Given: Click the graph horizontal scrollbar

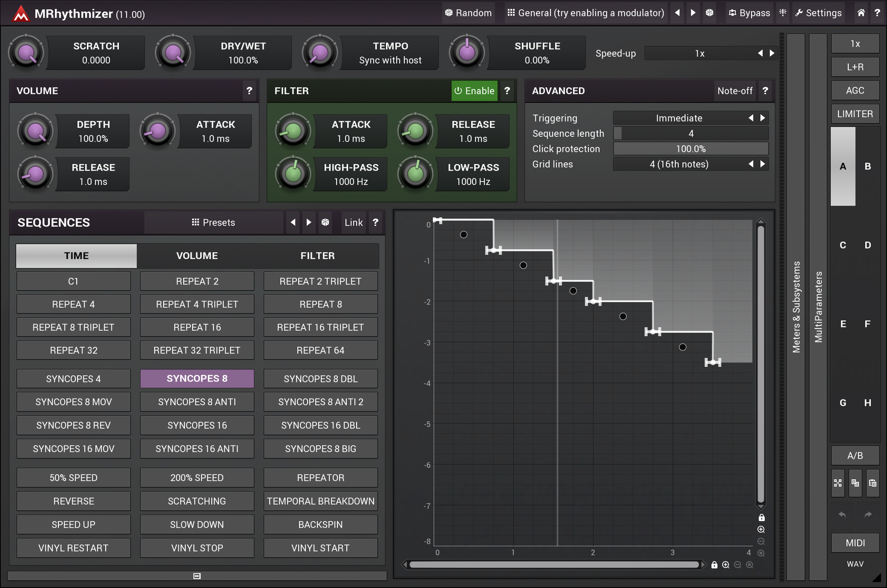Looking at the screenshot, I should tap(554, 565).
